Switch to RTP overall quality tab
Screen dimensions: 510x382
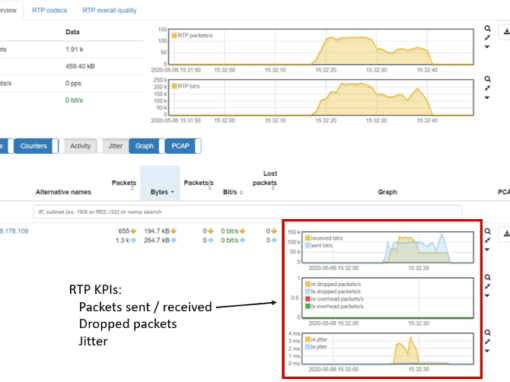click(109, 10)
